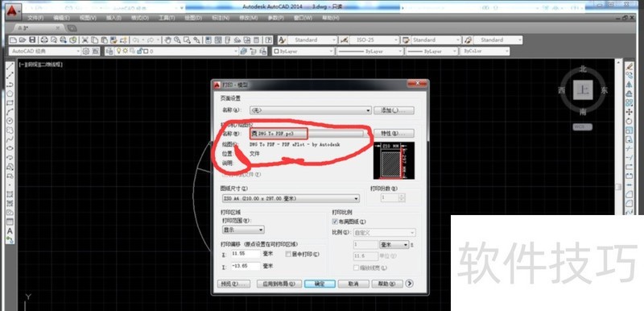Click the Undo arrow icon
644x311 pixels.
(136, 39)
